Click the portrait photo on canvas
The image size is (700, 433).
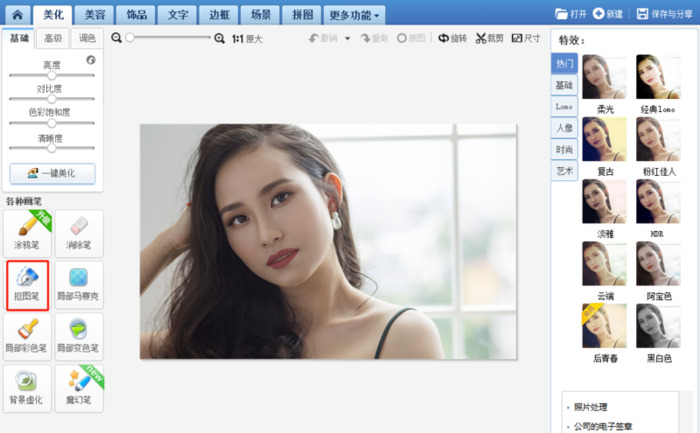[x=328, y=241]
